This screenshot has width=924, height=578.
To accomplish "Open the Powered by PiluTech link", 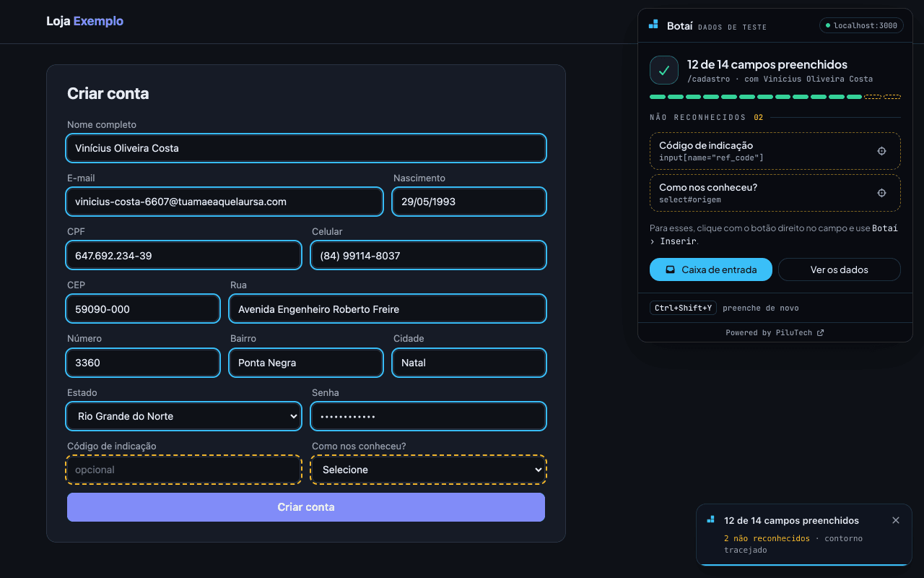I will click(775, 333).
